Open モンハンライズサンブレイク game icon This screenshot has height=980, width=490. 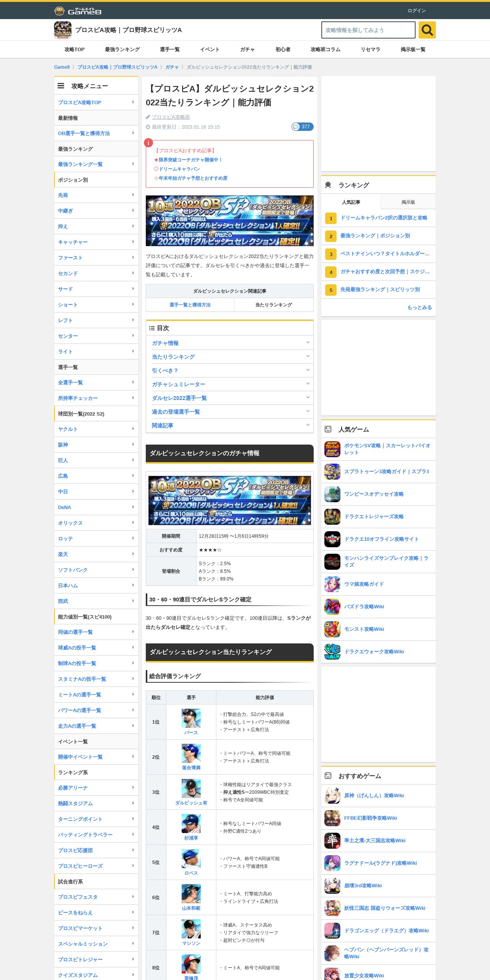(332, 562)
